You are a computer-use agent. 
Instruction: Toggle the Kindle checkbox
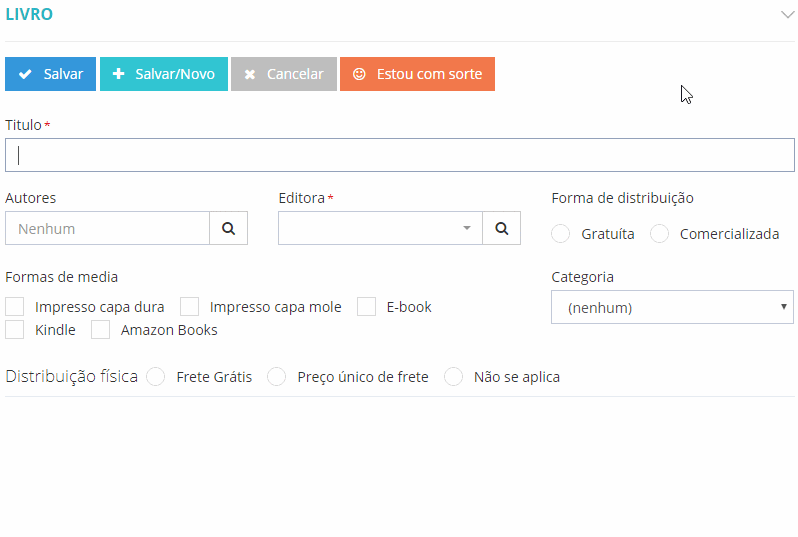[x=15, y=330]
